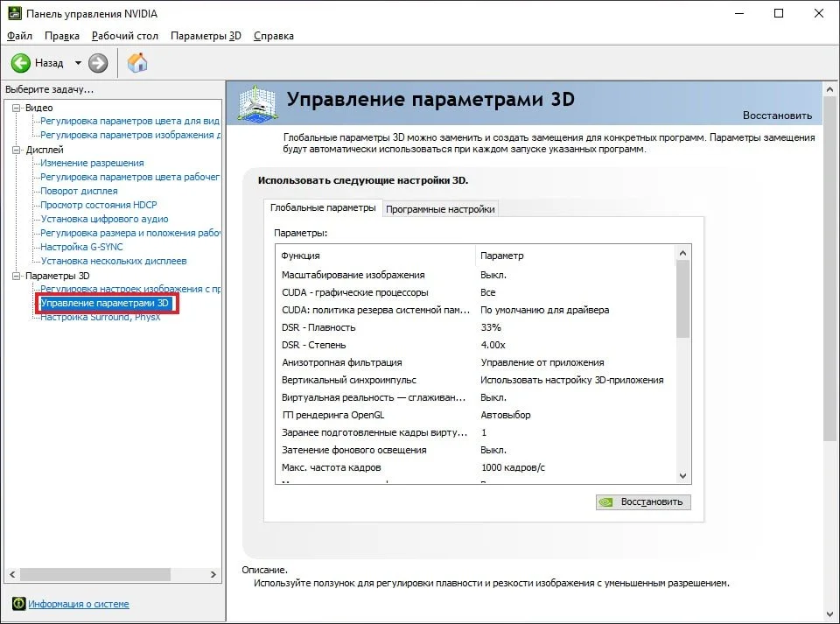Click main page scroll-down arrow
Screen dimensions: 840x624
coord(829,613)
